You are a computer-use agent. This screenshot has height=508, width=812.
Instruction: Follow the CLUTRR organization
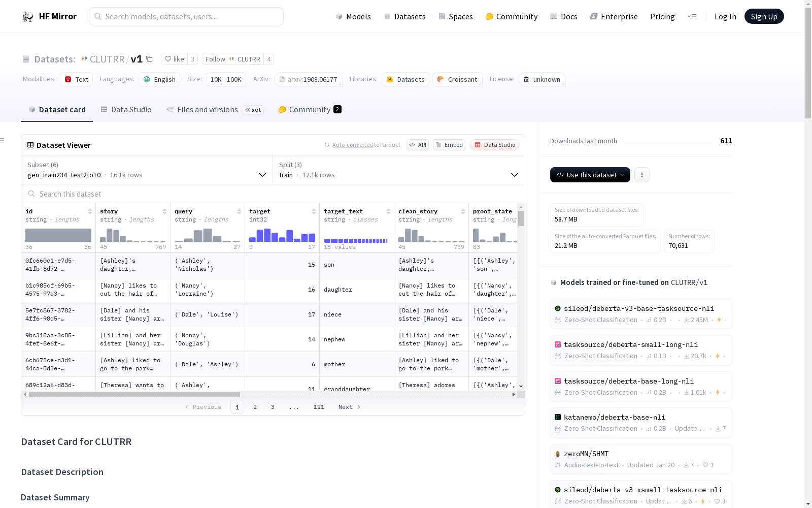point(233,59)
